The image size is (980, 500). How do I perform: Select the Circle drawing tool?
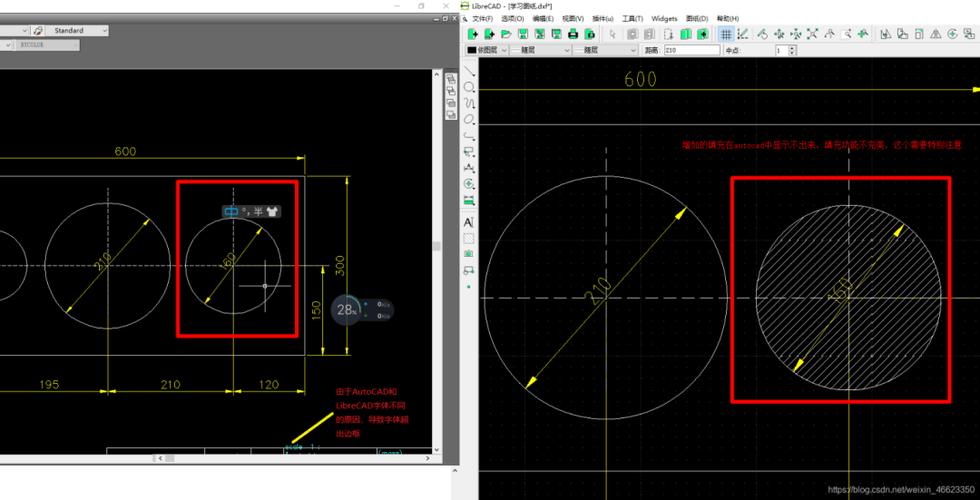pos(469,88)
